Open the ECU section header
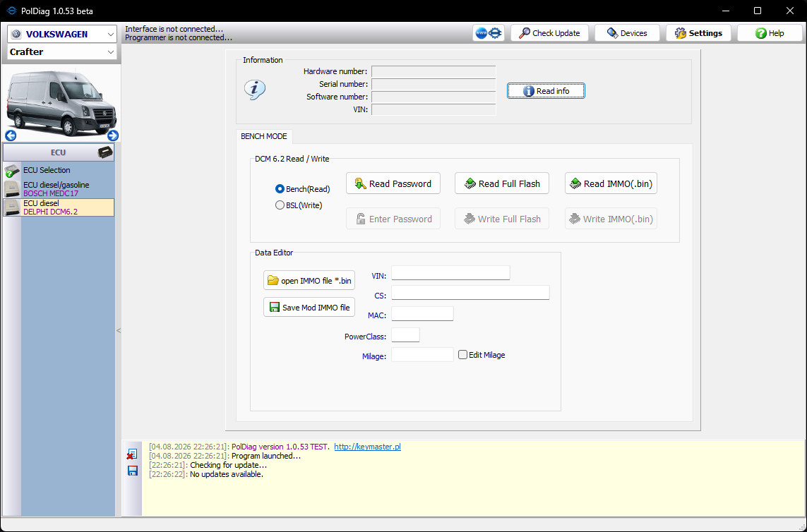 coord(58,152)
